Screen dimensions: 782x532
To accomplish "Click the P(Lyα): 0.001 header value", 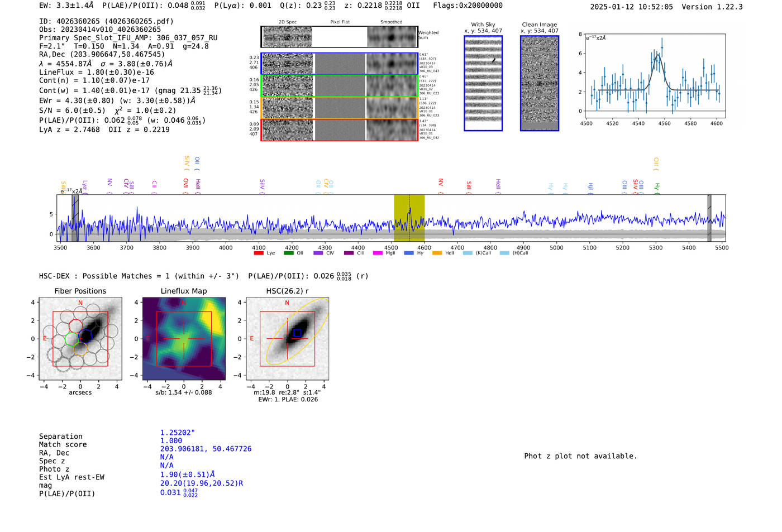I will (242, 6).
